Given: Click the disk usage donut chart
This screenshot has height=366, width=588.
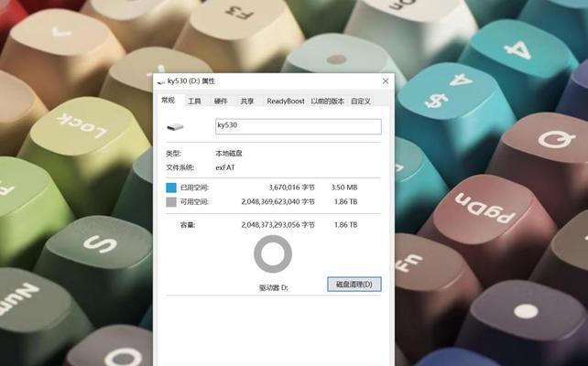Looking at the screenshot, I should 273,254.
